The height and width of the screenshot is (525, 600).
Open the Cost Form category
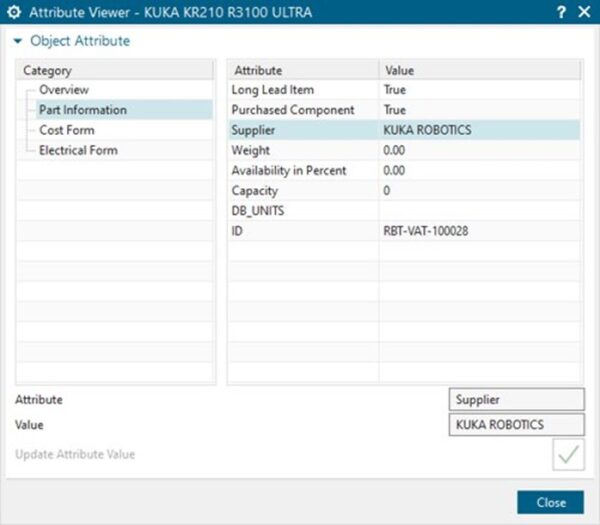[67, 130]
